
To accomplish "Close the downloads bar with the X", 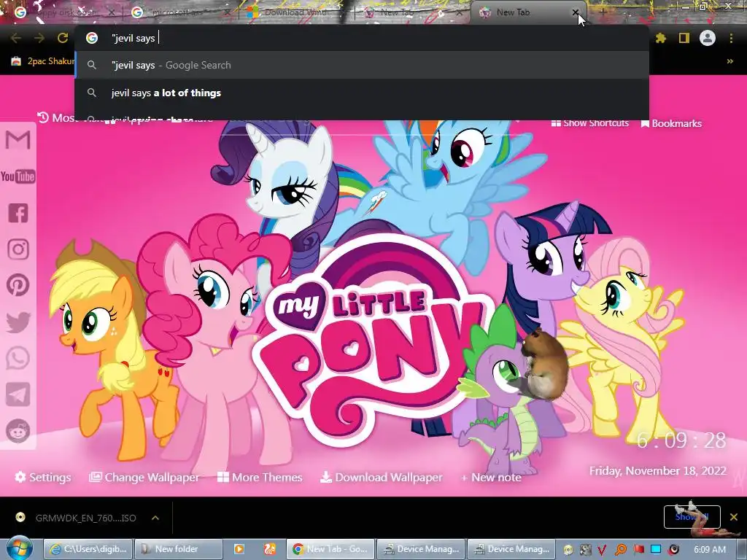I will pyautogui.click(x=734, y=517).
